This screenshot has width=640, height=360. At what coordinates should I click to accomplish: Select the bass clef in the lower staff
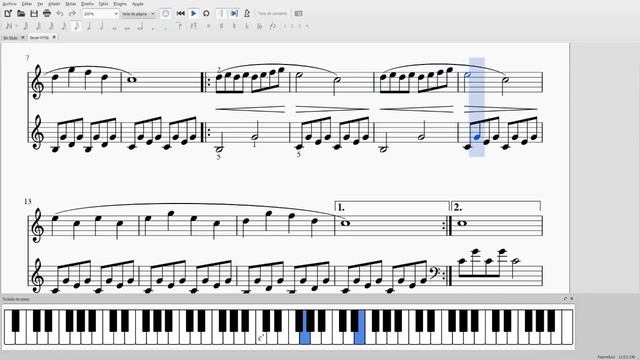point(436,272)
